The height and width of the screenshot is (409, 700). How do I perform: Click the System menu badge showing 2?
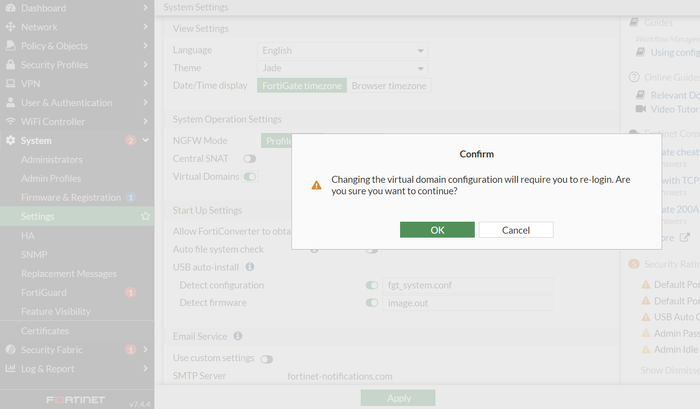tap(131, 141)
